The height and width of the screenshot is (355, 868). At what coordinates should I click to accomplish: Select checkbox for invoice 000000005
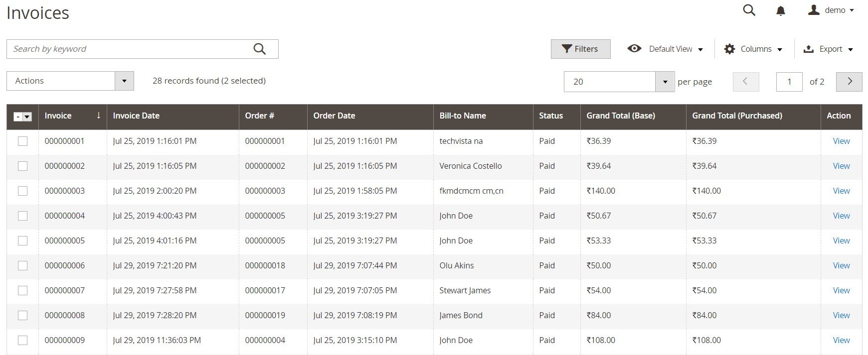(22, 241)
